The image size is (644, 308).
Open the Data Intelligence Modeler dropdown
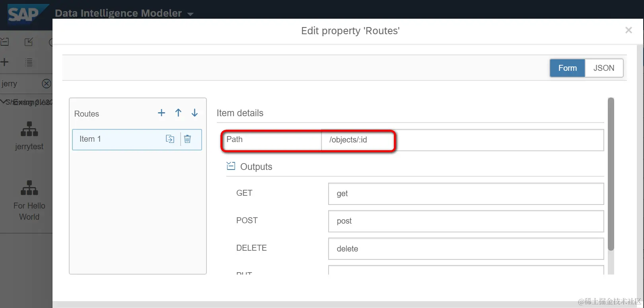coord(190,14)
